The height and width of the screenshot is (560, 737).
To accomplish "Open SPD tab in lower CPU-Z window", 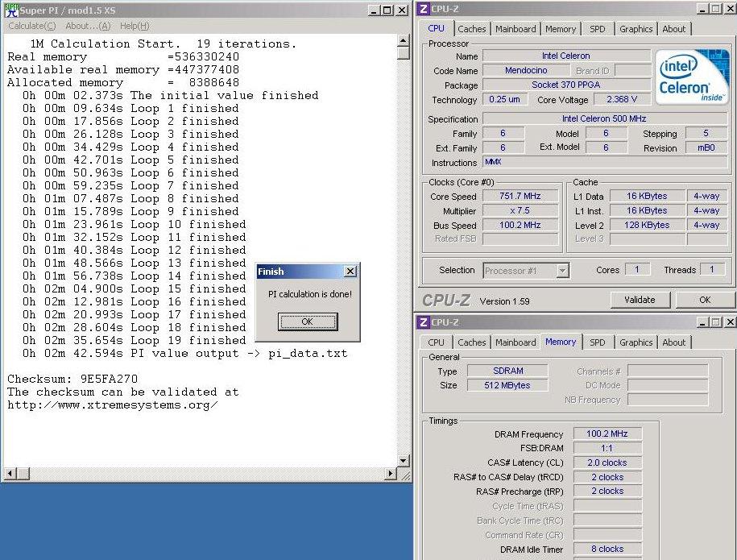I will coord(598,342).
